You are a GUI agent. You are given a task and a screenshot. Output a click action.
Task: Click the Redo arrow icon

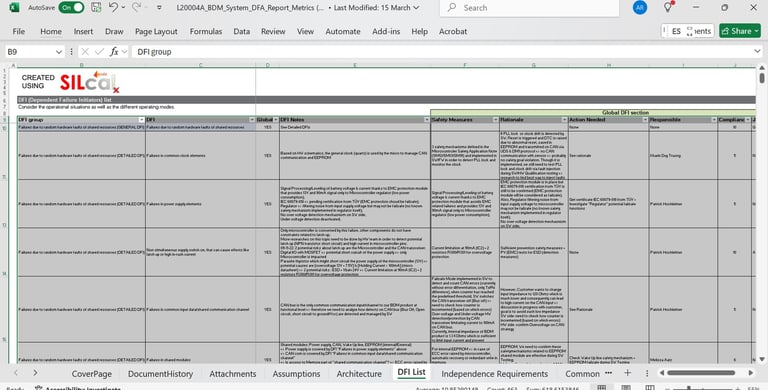click(136, 7)
